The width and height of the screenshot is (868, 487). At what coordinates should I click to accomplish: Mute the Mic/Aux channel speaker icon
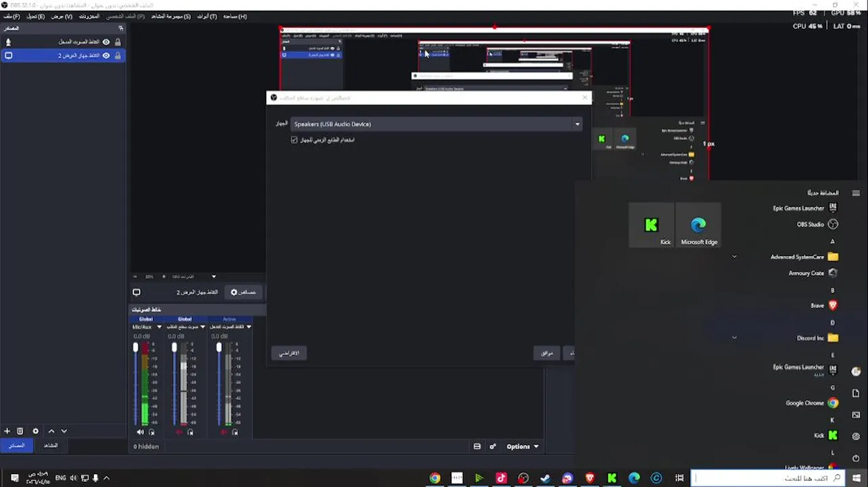coord(141,432)
